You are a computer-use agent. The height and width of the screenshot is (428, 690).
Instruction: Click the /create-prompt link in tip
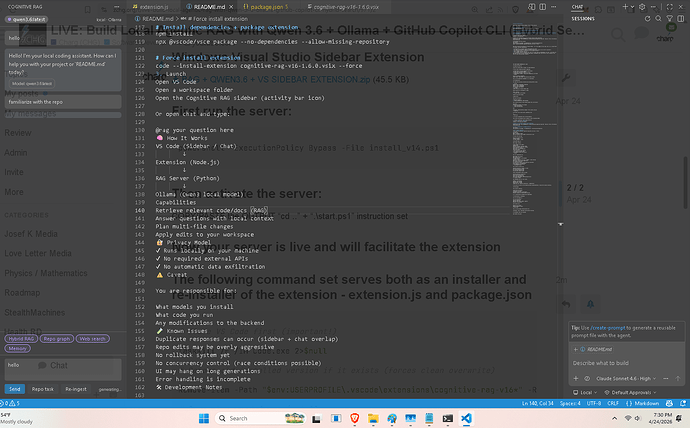(x=607, y=328)
